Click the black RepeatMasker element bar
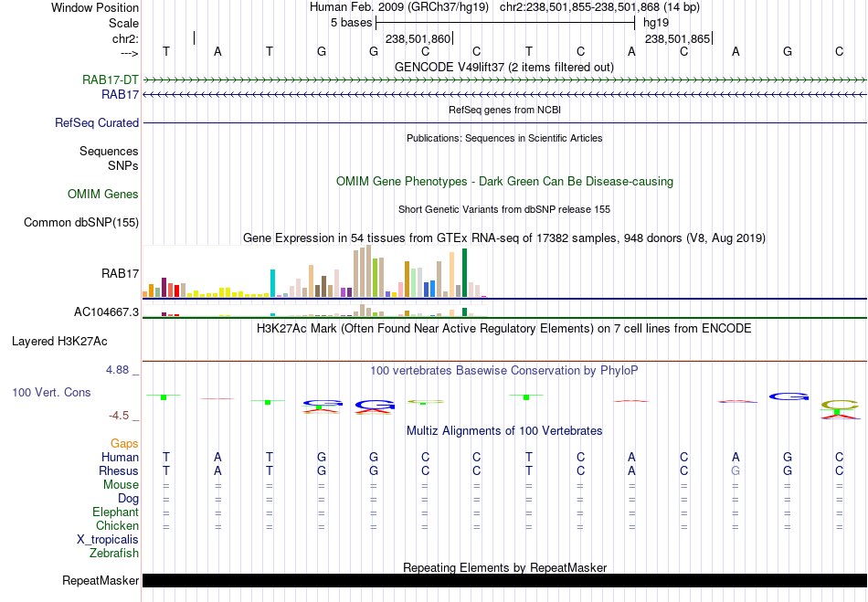868x602 pixels. pos(504,580)
